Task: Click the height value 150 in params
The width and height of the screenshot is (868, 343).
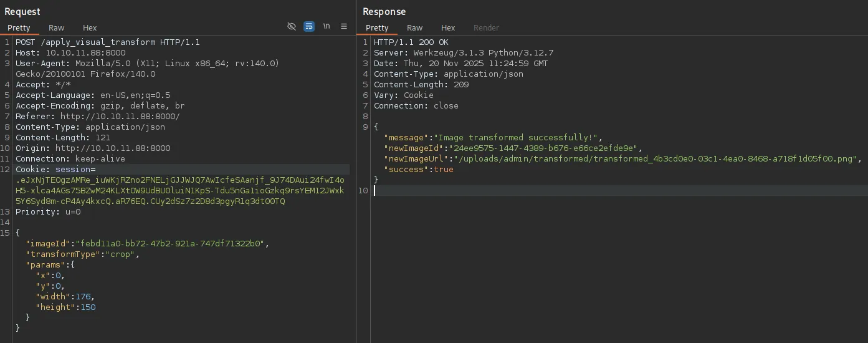Action: click(88, 307)
